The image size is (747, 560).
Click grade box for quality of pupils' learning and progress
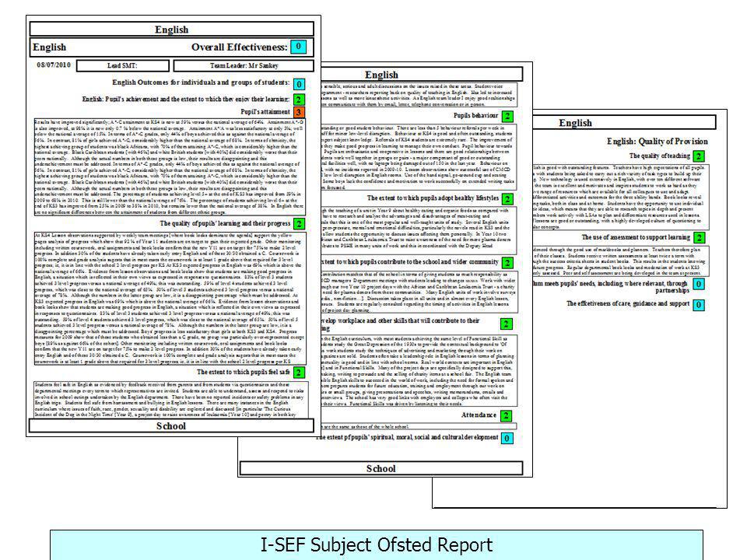pos(299,224)
